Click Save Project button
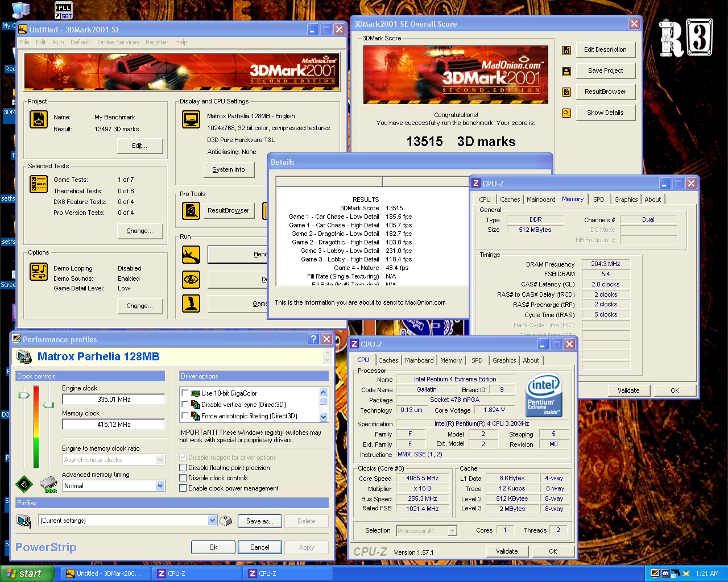The image size is (728, 582). 605,71
